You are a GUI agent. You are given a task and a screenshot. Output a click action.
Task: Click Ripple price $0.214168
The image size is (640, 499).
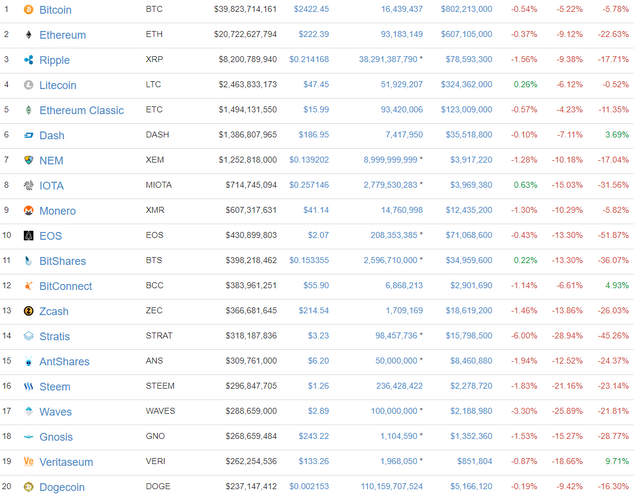pyautogui.click(x=309, y=60)
